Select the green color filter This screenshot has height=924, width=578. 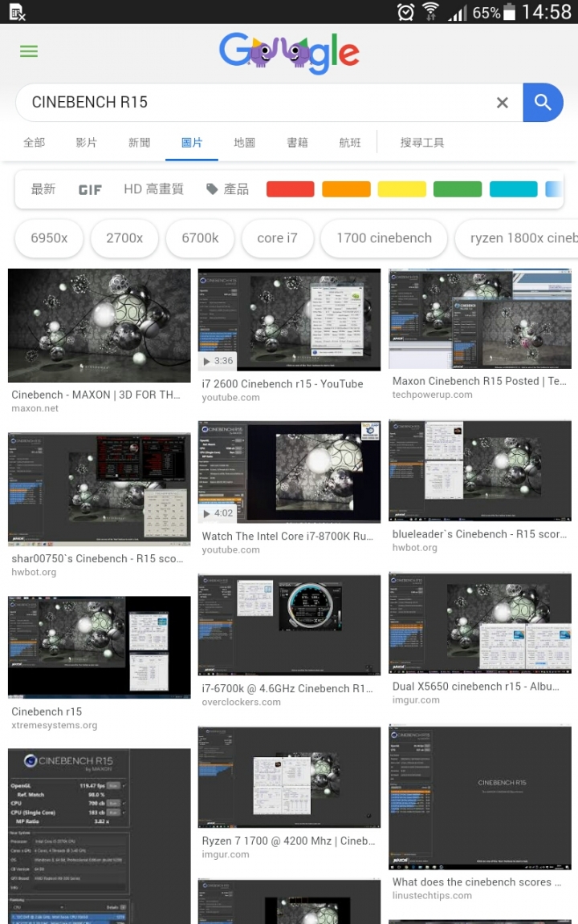(458, 189)
